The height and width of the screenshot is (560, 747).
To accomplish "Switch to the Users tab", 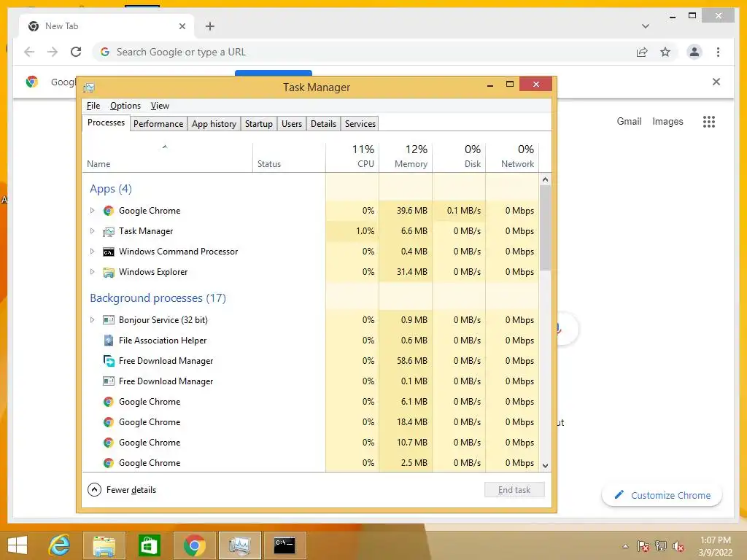I will pyautogui.click(x=292, y=124).
